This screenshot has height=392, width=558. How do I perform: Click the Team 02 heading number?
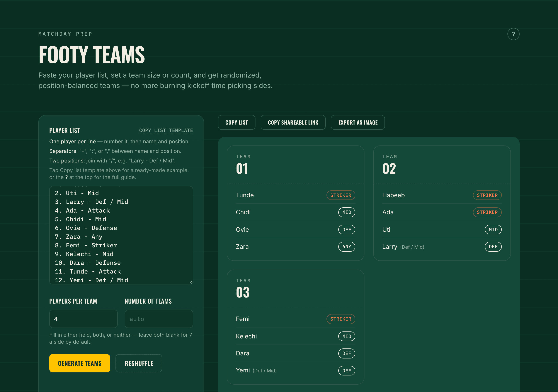pyautogui.click(x=389, y=169)
